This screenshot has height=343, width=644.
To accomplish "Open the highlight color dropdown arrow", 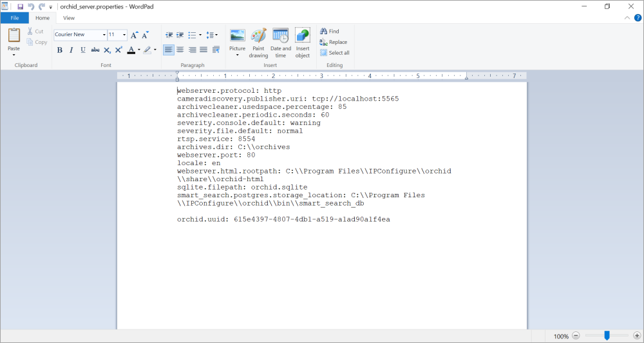I will pos(155,50).
